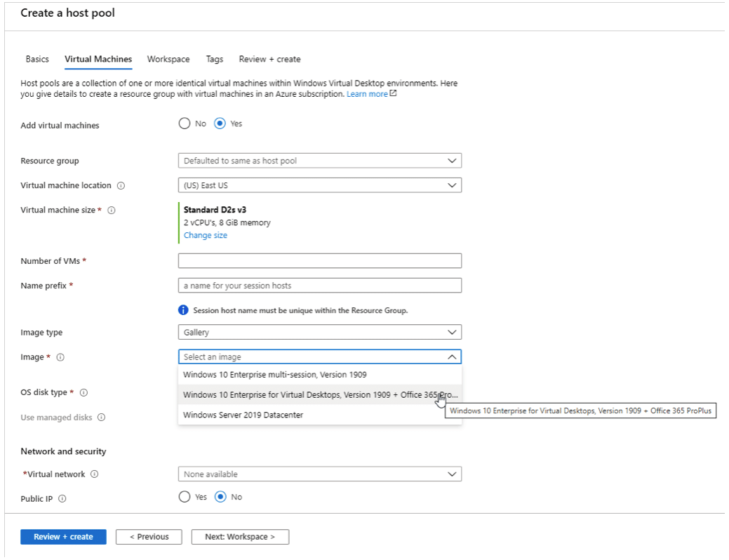Open the Virtual network dropdown
Screen dimensions: 729x560
[x=320, y=474]
